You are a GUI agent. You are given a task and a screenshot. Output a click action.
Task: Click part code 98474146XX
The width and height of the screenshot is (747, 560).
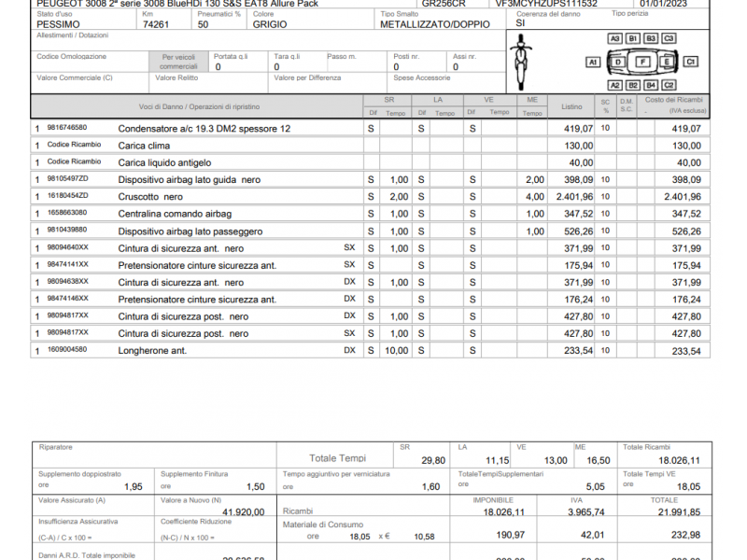pyautogui.click(x=67, y=299)
